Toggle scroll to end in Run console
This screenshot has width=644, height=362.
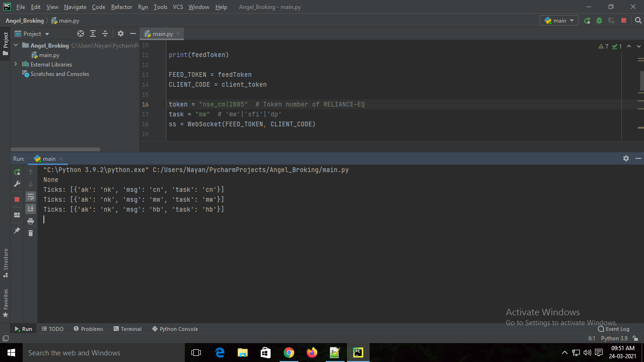tap(31, 209)
